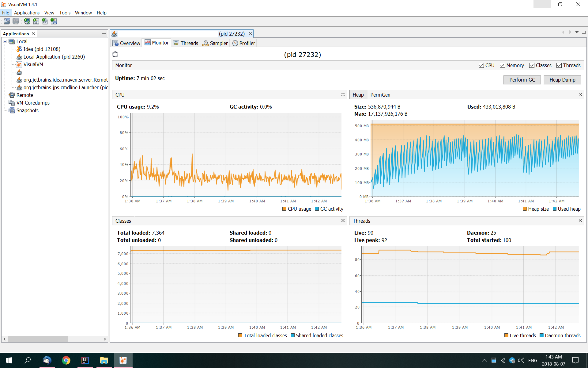Uncheck the CPU monitoring checkbox
The width and height of the screenshot is (588, 368).
[x=481, y=65]
